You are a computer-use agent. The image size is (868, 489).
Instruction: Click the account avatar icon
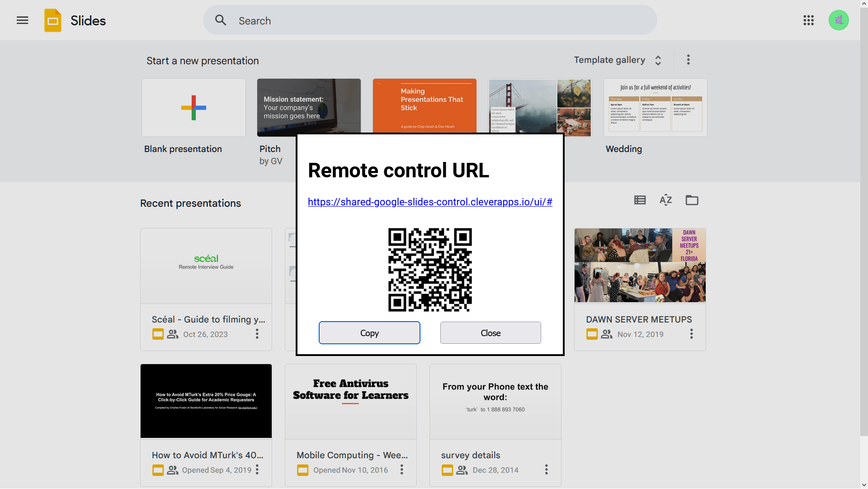pyautogui.click(x=838, y=20)
